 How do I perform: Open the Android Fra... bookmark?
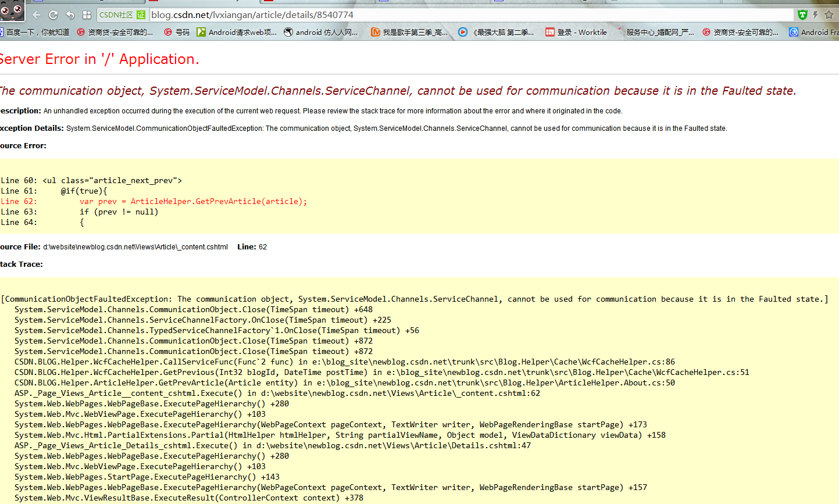click(814, 32)
